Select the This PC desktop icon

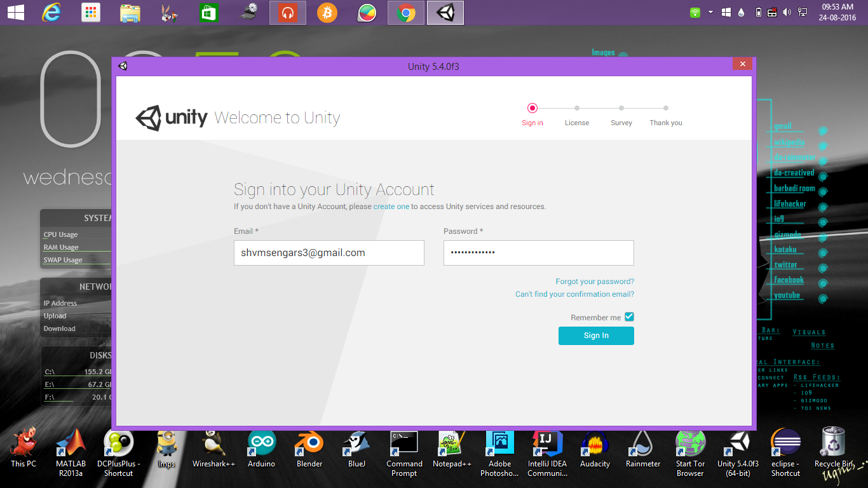coord(24,449)
